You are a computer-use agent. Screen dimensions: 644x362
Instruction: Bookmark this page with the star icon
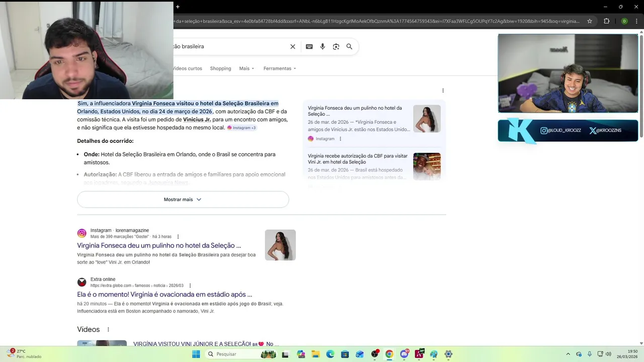pos(590,21)
